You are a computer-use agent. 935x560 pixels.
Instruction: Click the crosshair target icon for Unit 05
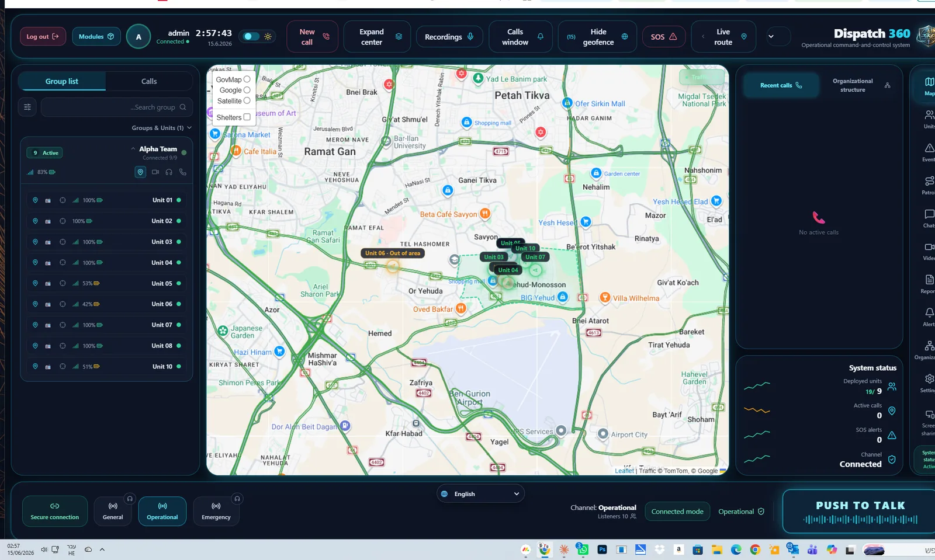coord(63,283)
